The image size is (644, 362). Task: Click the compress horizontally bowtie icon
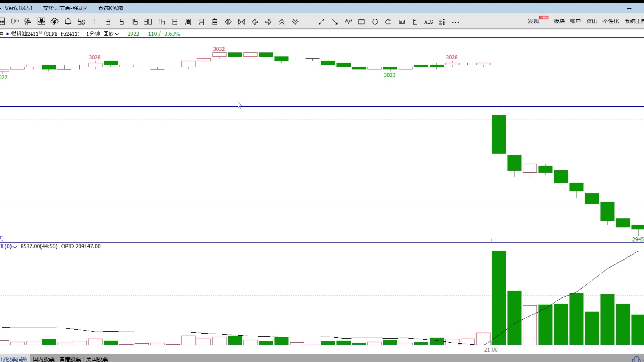[241, 22]
